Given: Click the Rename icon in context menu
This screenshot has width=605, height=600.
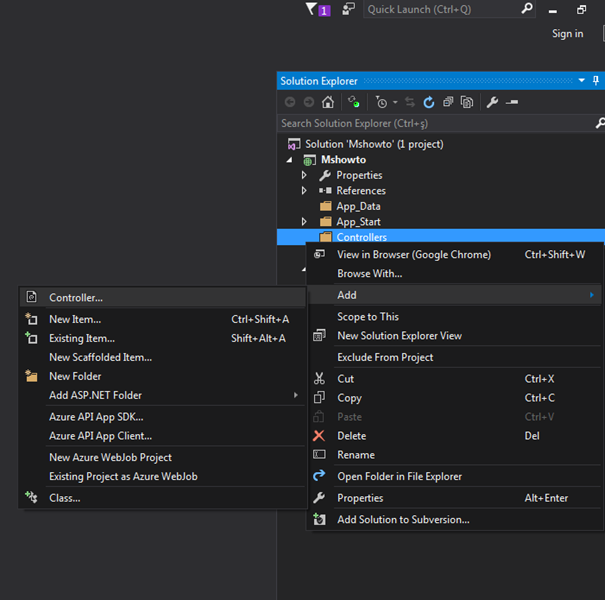Looking at the screenshot, I should [319, 455].
